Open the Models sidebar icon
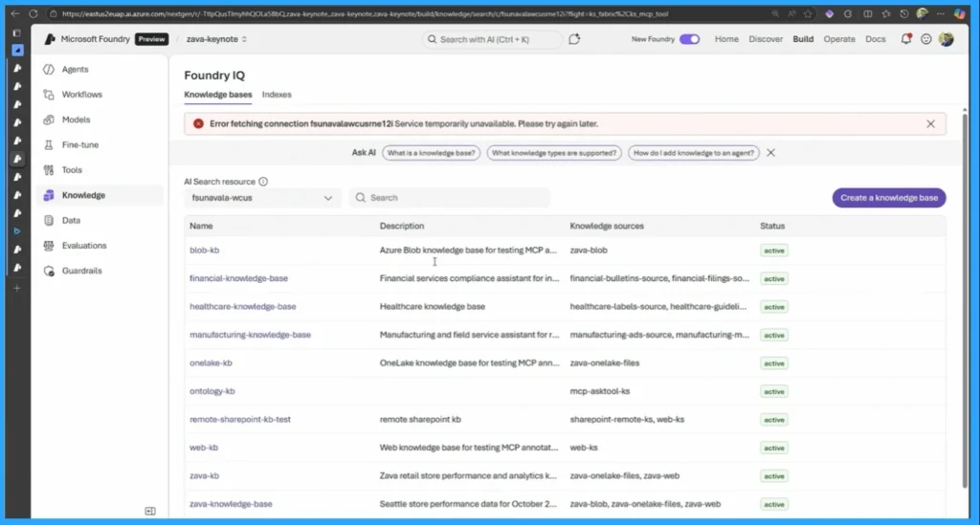The height and width of the screenshot is (525, 980). click(49, 120)
